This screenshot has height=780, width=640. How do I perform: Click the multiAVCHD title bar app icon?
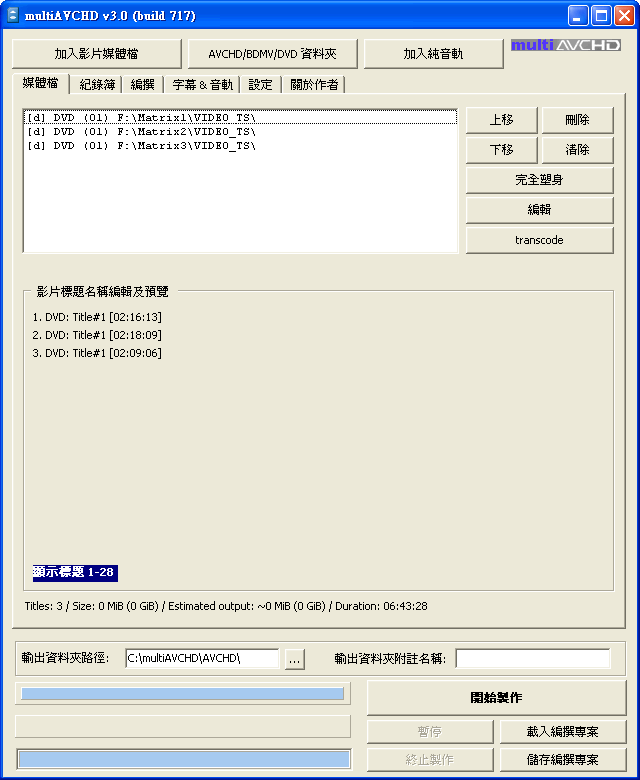[13, 16]
